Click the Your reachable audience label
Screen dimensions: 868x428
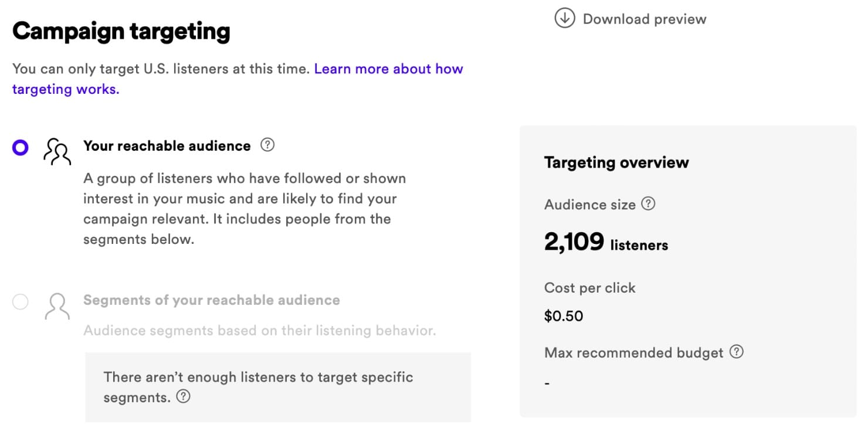pyautogui.click(x=167, y=146)
